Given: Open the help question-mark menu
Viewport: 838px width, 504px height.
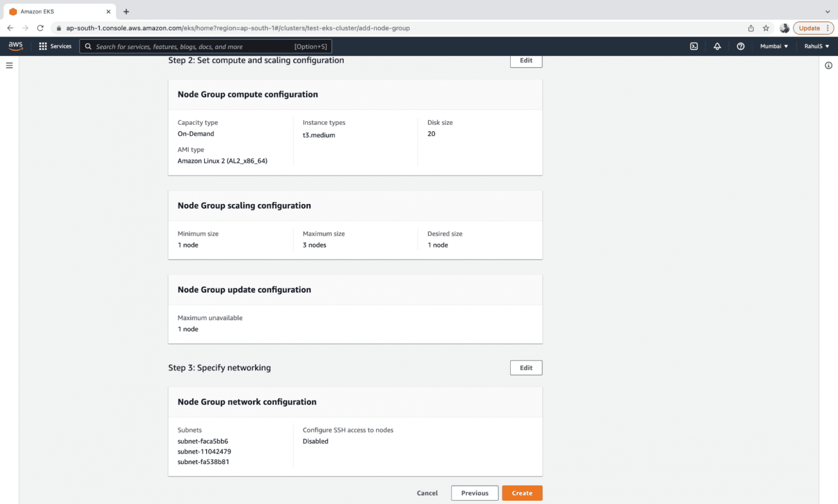Looking at the screenshot, I should click(741, 46).
